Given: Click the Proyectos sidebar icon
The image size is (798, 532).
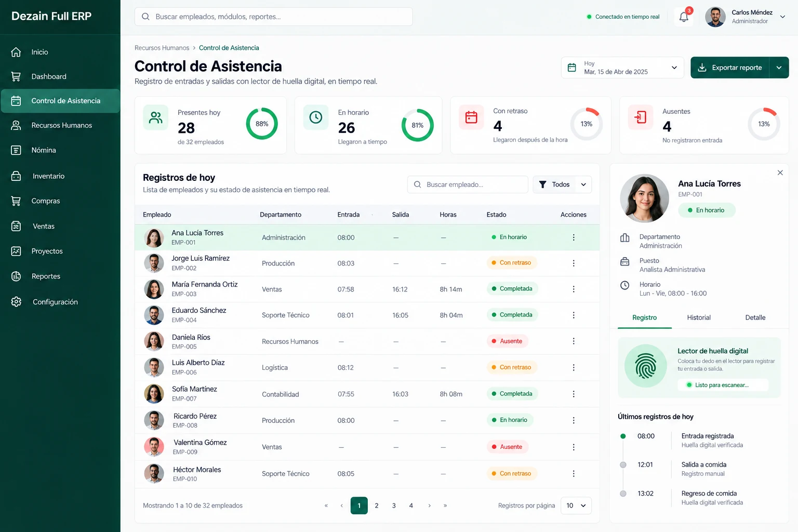Looking at the screenshot, I should [16, 251].
